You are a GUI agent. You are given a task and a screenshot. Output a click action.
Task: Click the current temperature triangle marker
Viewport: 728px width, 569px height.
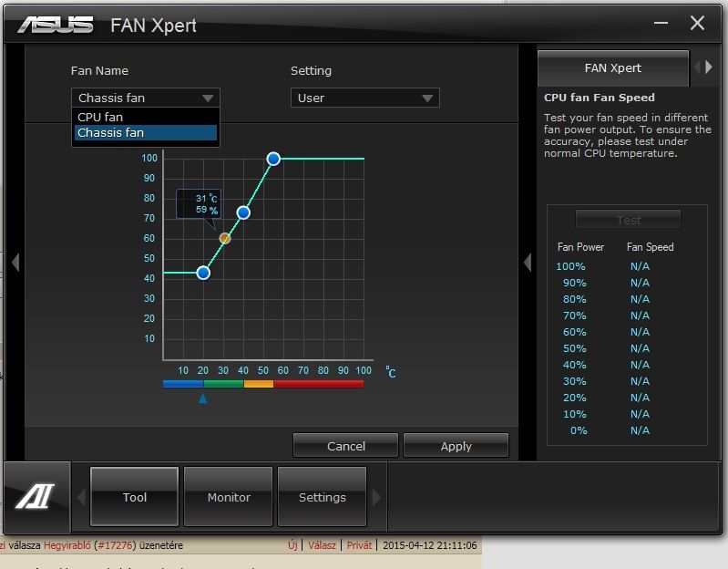203,398
